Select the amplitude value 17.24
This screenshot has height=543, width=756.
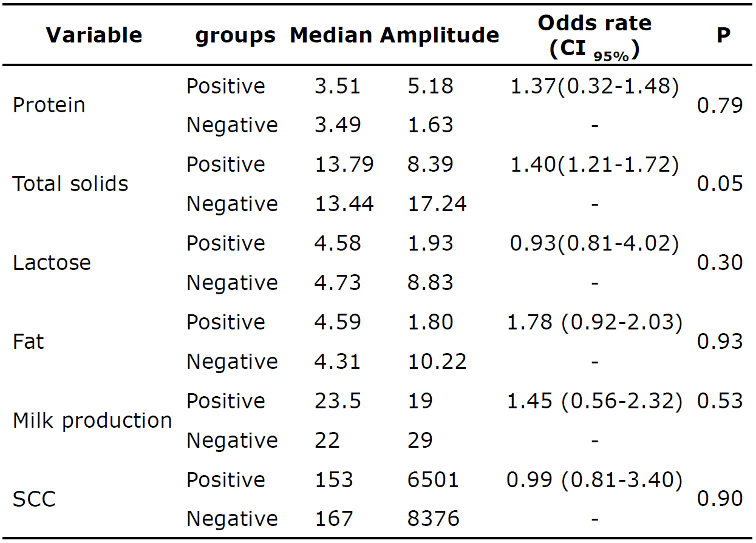tap(437, 204)
